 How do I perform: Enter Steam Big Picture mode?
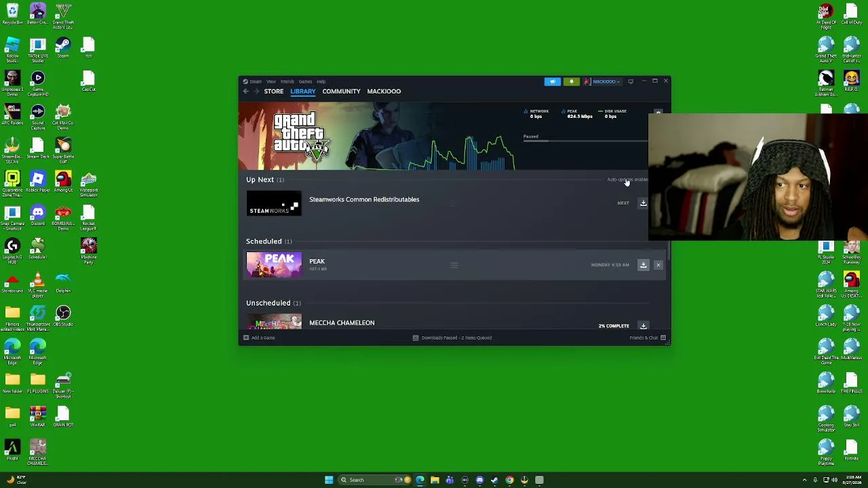(631, 81)
